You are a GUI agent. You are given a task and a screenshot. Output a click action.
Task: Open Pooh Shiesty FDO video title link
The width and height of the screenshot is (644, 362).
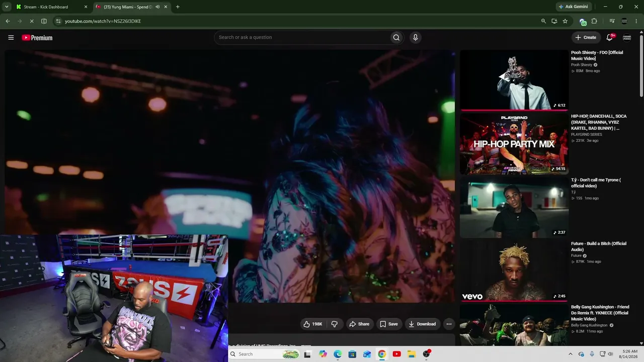597,55
